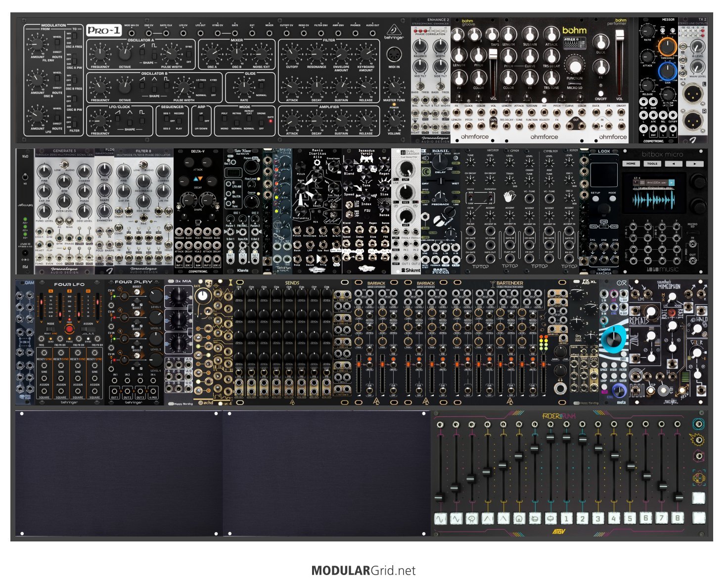Click the kick drum icon button on FaderPunk
This screenshot has width=728, height=581.
coord(519,519)
